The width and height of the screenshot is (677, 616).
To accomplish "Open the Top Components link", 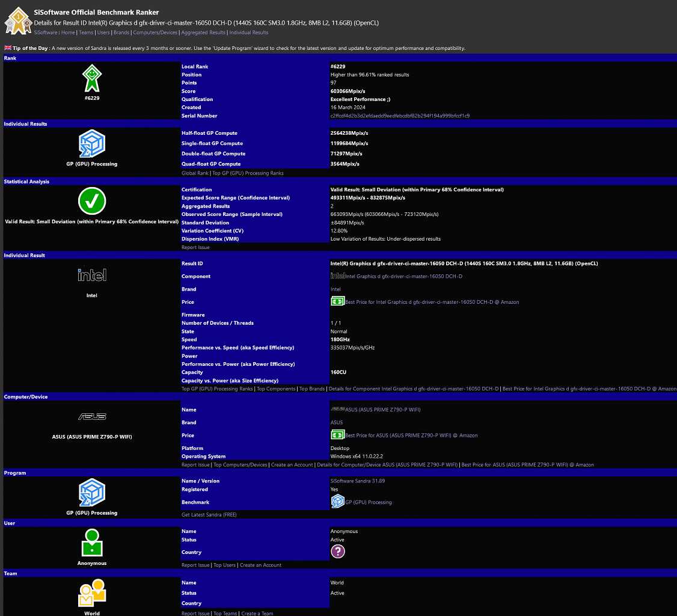I will pyautogui.click(x=276, y=389).
